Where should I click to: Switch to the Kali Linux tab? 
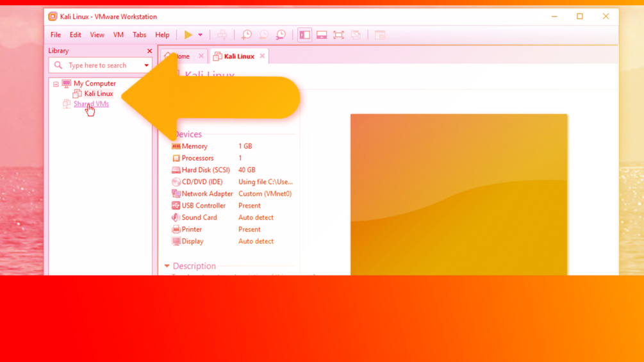pos(239,56)
